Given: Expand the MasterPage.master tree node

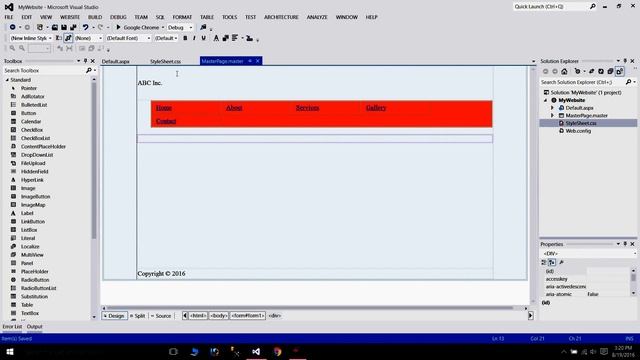Looking at the screenshot, I should (553, 116).
